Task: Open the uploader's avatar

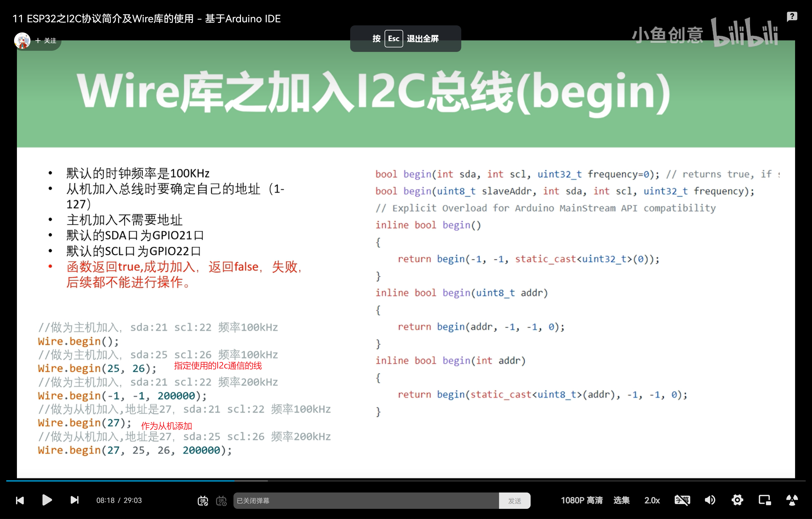Action: tap(22, 41)
